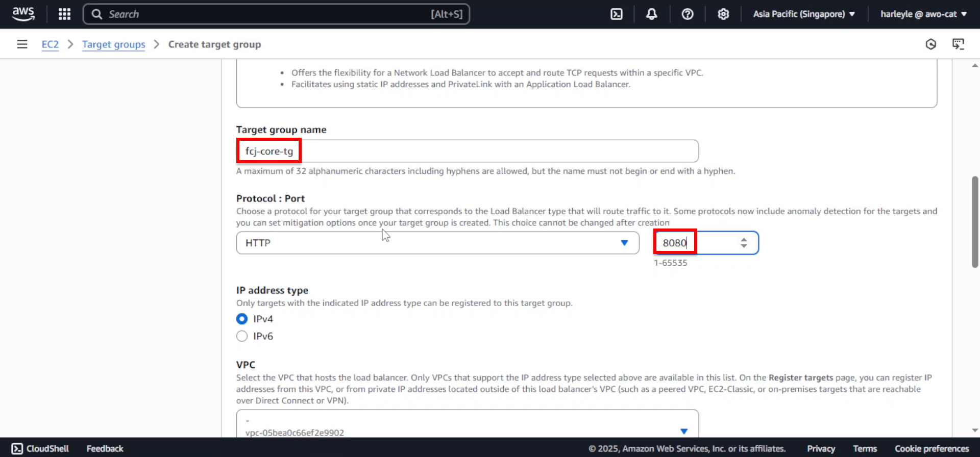The height and width of the screenshot is (457, 980).
Task: Select the IPv6 radio button
Action: (242, 336)
